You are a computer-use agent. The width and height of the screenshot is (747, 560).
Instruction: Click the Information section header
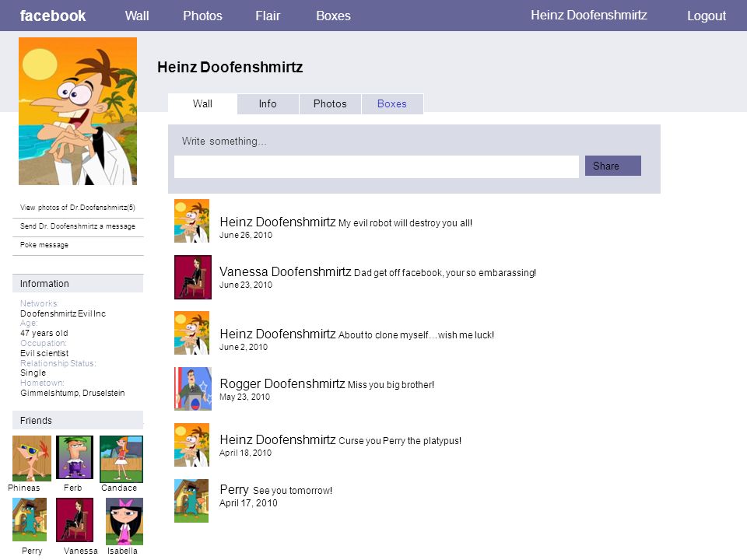click(78, 283)
